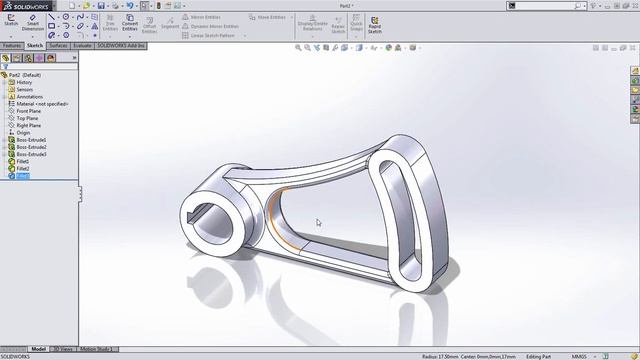Open the Motion Study 1 tab
The height and width of the screenshot is (360, 640).
[x=96, y=349]
